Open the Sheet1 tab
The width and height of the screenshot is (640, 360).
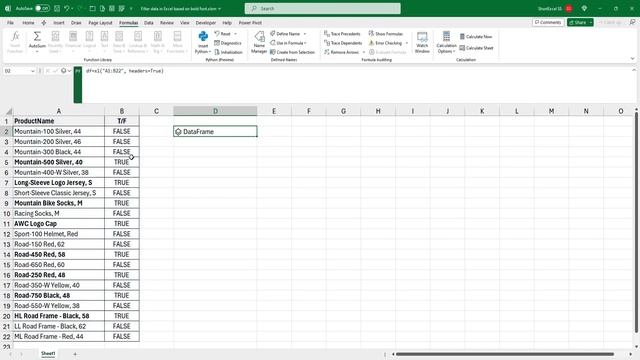tap(48, 353)
